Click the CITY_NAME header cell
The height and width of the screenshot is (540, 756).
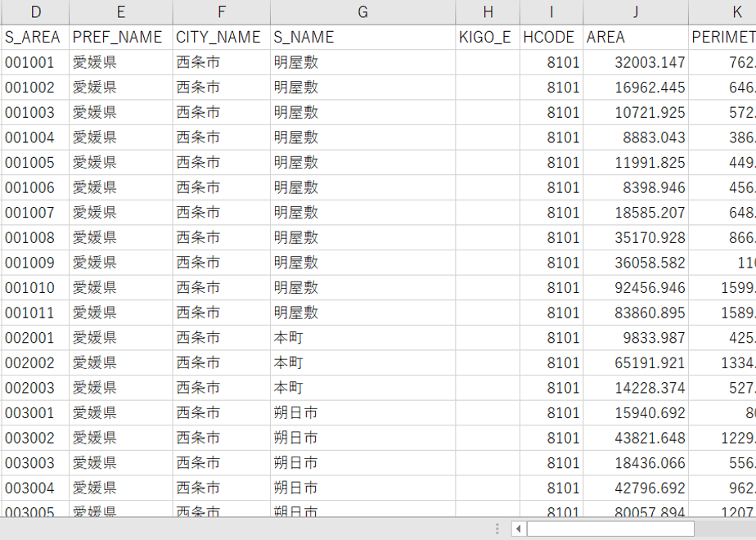[x=222, y=37]
